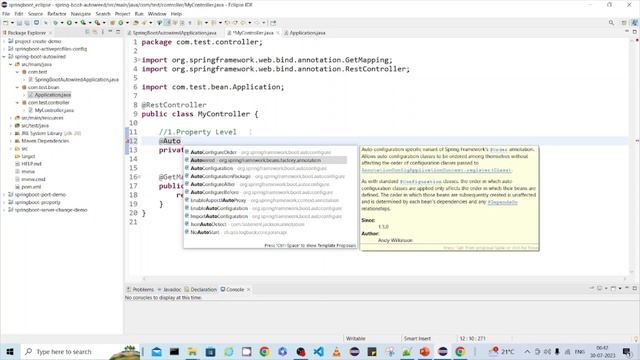Screen dimensions: 640x360
Task: Select HELP.md in Package Explorer
Action: 31,164
